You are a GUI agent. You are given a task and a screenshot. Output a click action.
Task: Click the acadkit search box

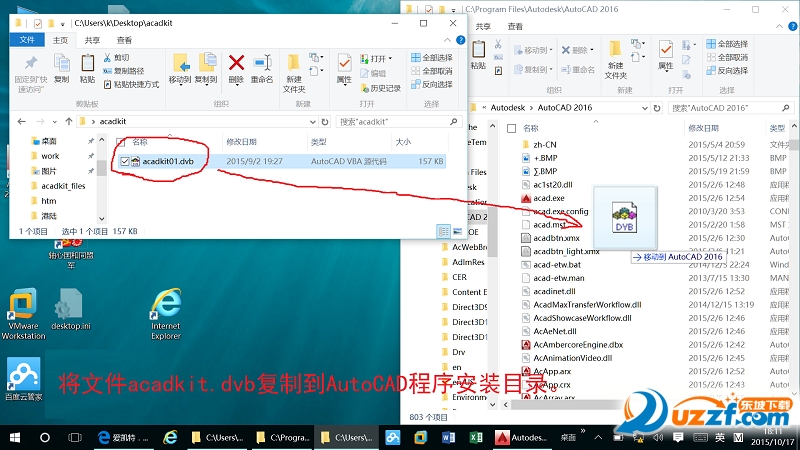point(397,121)
